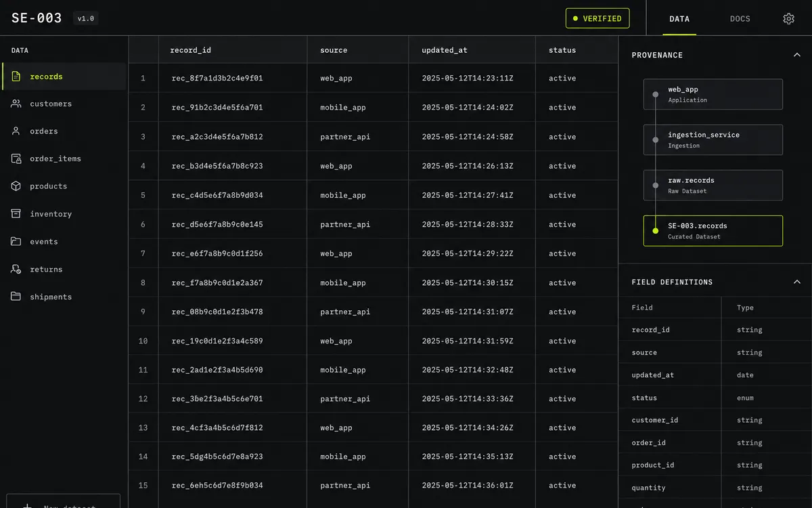812x508 pixels.
Task: Collapse the Provenance panel chevron
Action: [x=796, y=55]
